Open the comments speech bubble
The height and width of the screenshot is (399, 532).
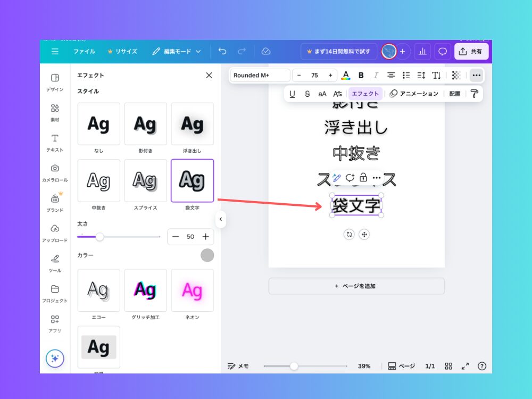point(443,51)
